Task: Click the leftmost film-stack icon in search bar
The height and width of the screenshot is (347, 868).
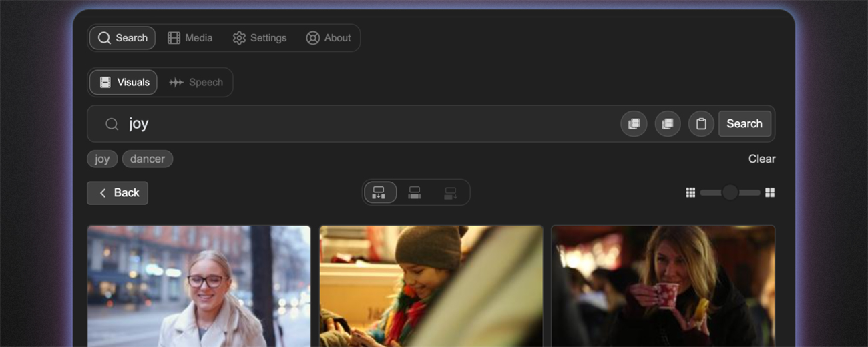Action: [x=634, y=124]
